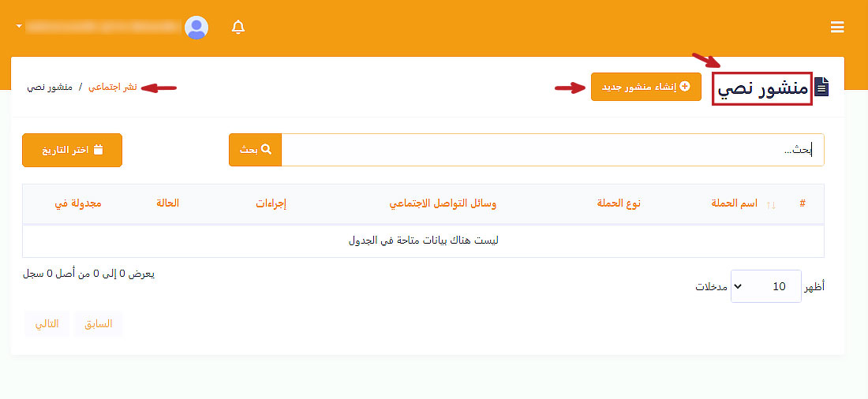Click the نوع الحملة column header

(x=619, y=203)
